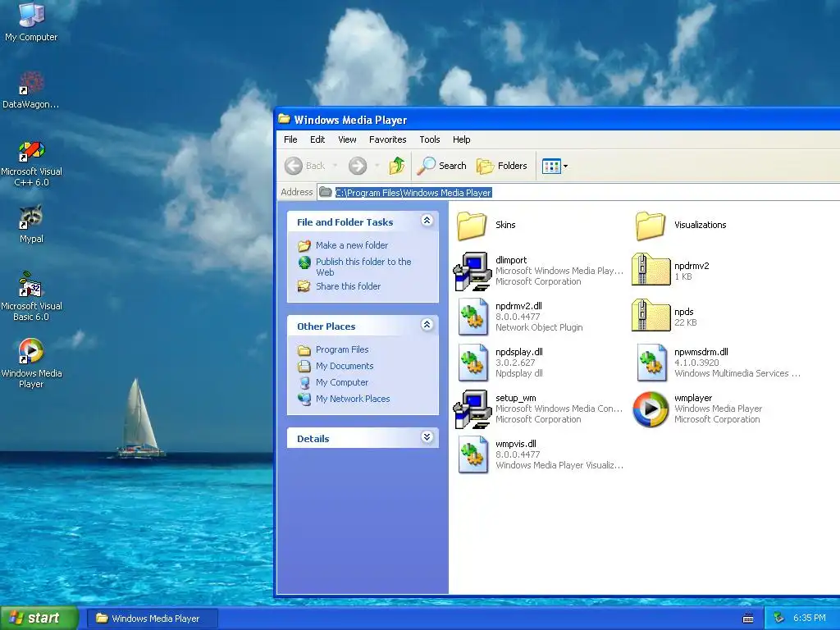Click the Windows Media Player title bar
This screenshot has height=630, width=840.
click(557, 120)
